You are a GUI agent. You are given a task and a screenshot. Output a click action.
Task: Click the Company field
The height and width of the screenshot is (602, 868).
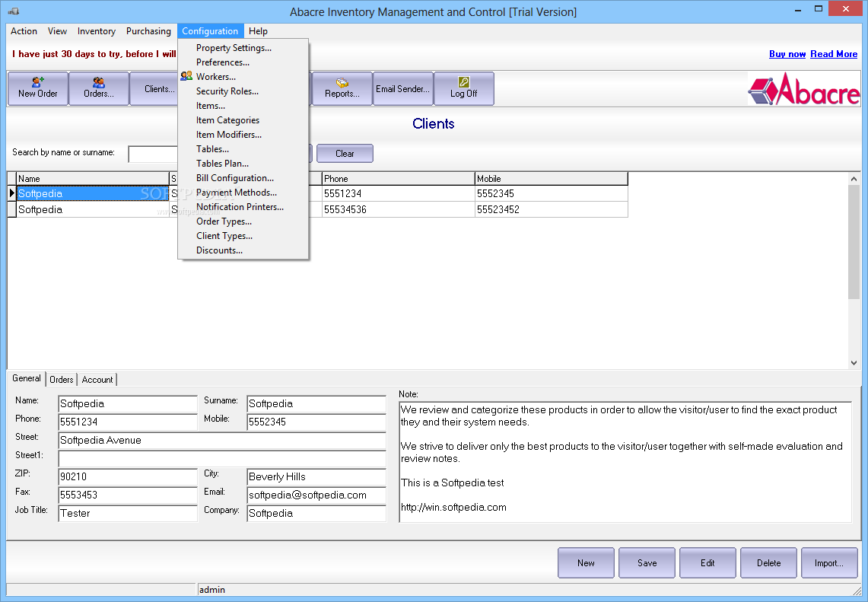click(x=316, y=514)
